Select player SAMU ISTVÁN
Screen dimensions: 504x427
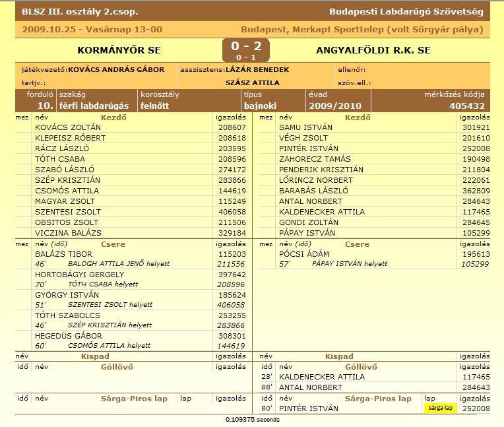pos(305,127)
